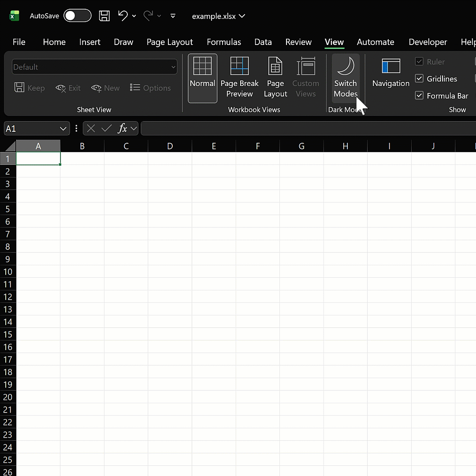Click the Exit sheet view button
Image resolution: width=476 pixels, height=476 pixels.
pyautogui.click(x=68, y=88)
